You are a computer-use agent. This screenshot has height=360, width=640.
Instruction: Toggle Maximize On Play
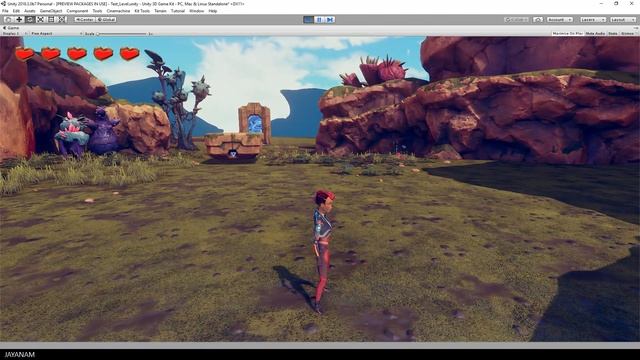(567, 33)
